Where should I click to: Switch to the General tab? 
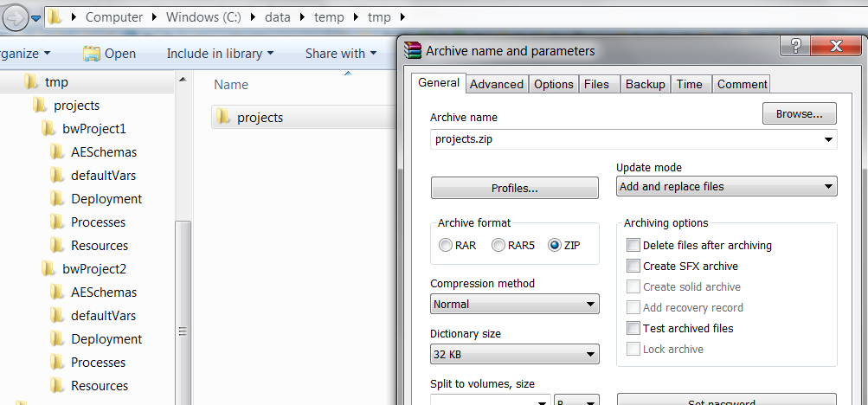pos(439,83)
